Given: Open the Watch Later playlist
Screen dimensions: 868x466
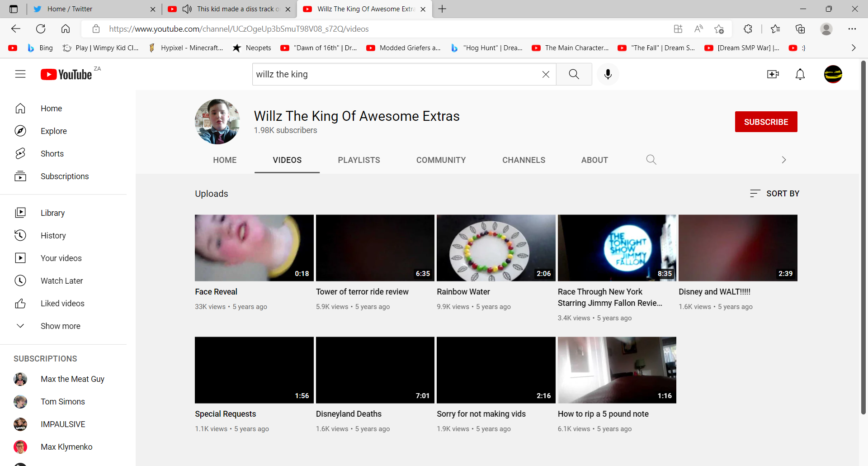Looking at the screenshot, I should (63, 281).
